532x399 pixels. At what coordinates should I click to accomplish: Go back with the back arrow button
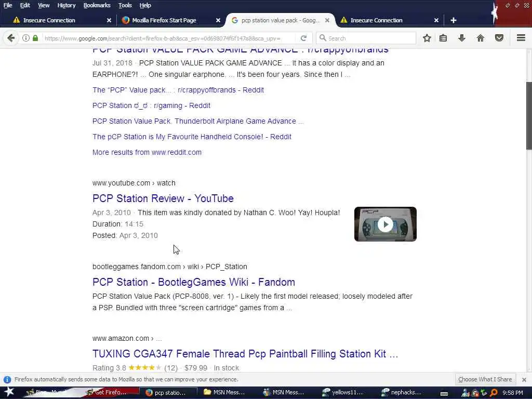[x=11, y=38]
